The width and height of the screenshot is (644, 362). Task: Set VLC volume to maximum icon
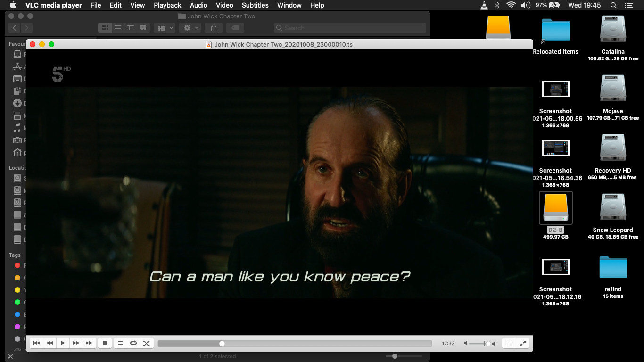pos(495,344)
